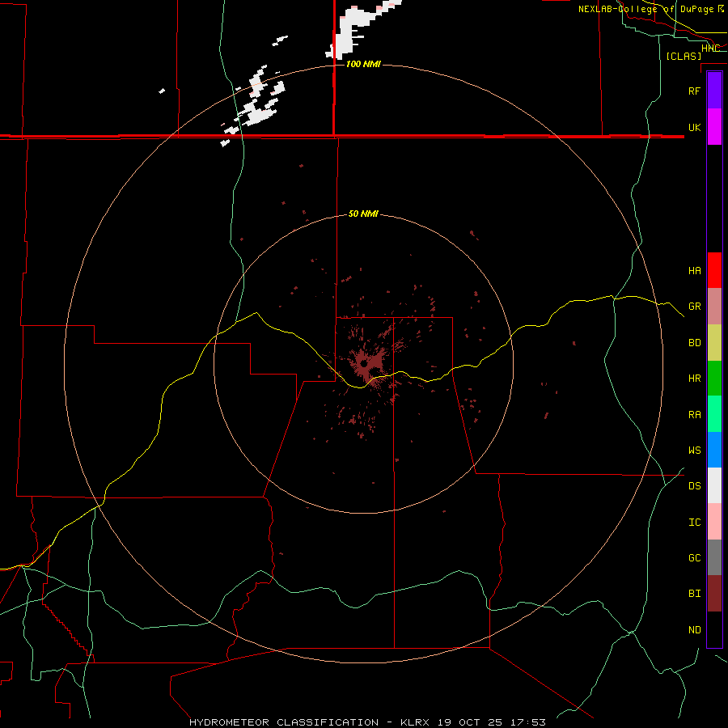Click the 50 NMI range ring label
The image size is (728, 728).
363,214
